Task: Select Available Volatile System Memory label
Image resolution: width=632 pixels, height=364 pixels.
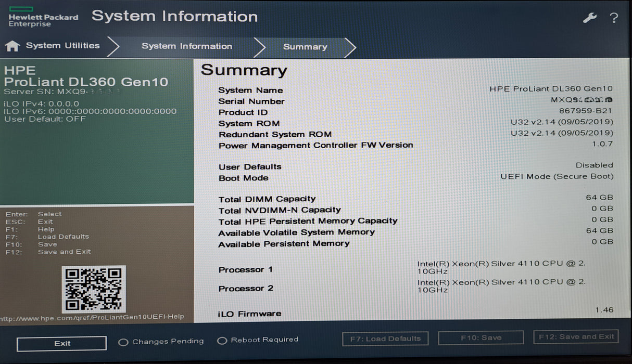Action: pos(296,232)
